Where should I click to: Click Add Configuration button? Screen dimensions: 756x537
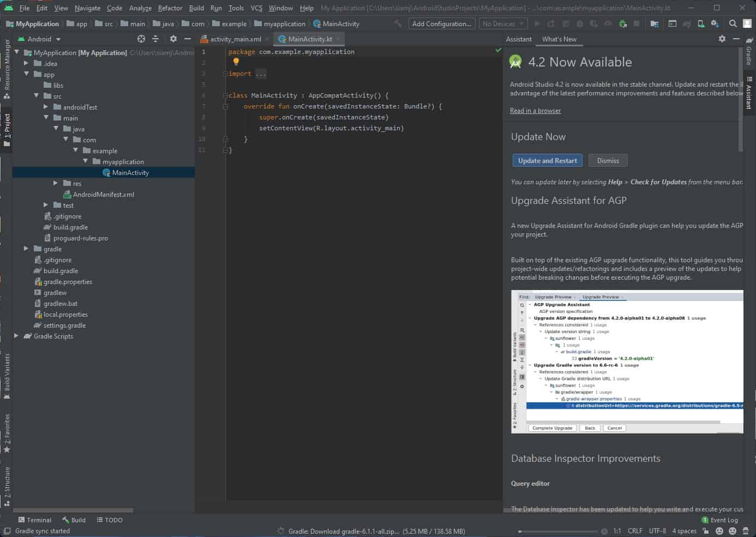pyautogui.click(x=441, y=23)
